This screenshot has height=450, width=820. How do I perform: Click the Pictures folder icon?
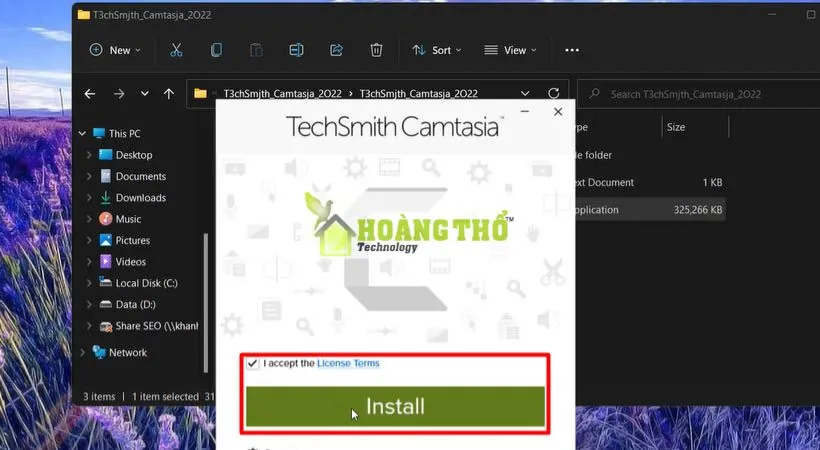[106, 240]
